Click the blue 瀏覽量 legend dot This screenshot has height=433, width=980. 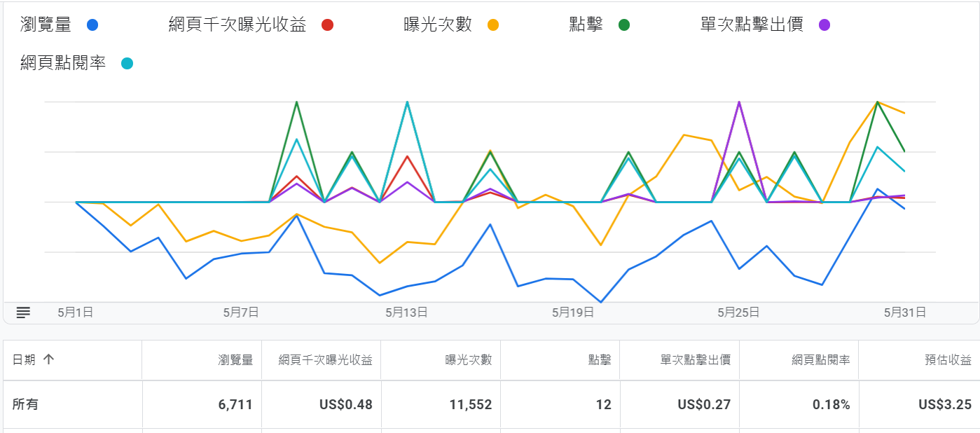click(92, 25)
